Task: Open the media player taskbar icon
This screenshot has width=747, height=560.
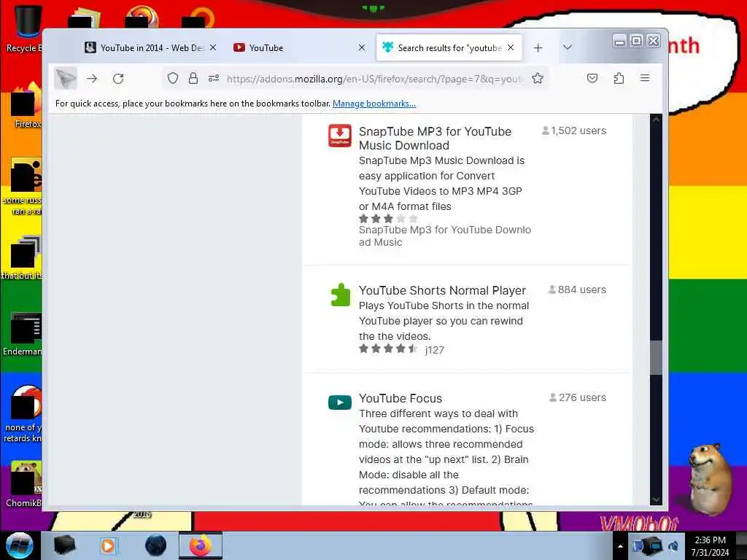Action: tap(108, 545)
